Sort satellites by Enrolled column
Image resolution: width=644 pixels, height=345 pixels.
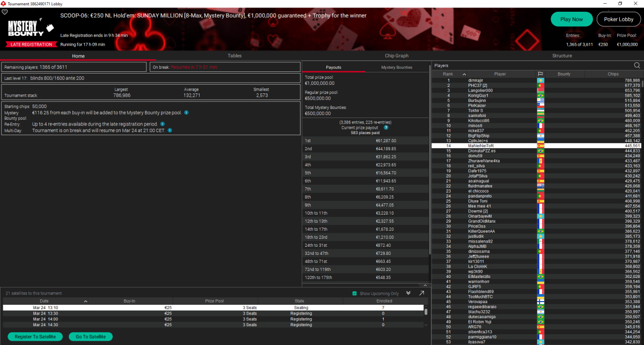384,302
